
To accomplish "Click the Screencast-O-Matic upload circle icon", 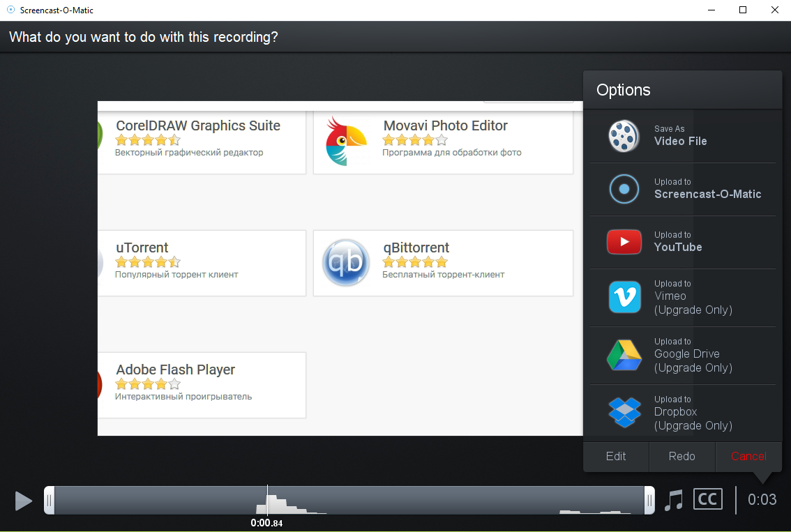I will [x=624, y=189].
